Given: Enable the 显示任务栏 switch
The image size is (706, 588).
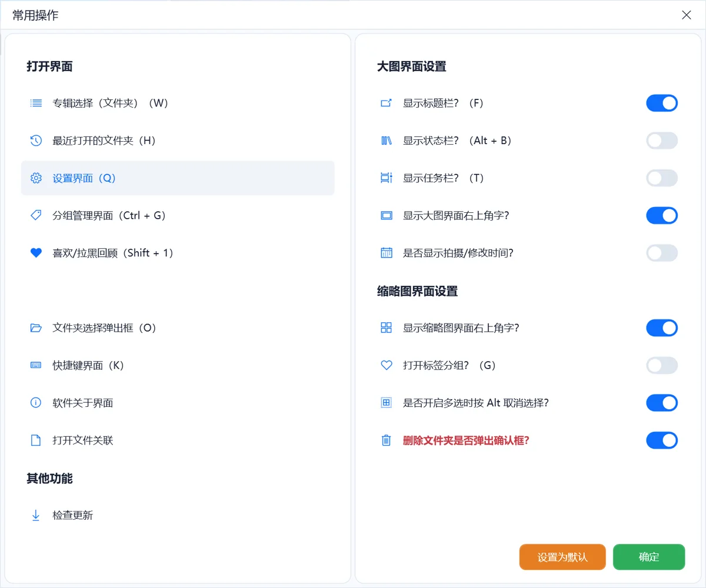Looking at the screenshot, I should click(x=662, y=178).
